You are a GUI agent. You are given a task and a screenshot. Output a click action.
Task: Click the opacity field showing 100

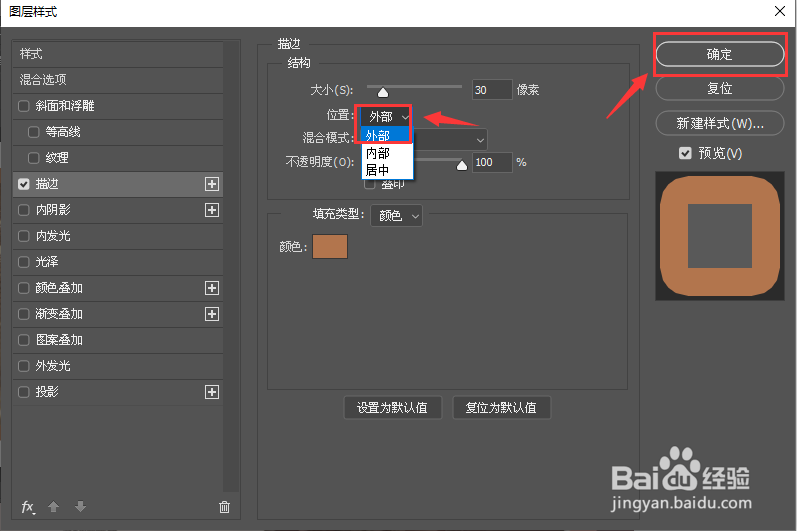pos(492,162)
